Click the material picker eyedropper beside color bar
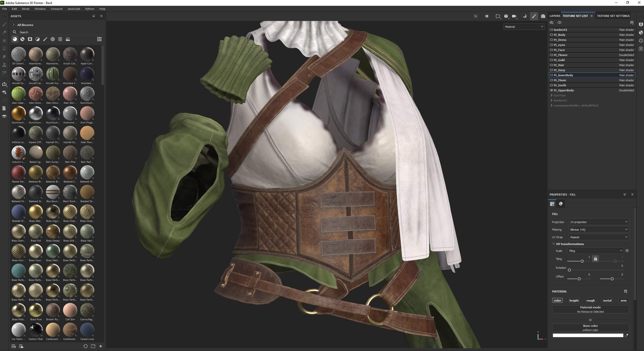Viewport: 644px width, 351px height. (626, 335)
